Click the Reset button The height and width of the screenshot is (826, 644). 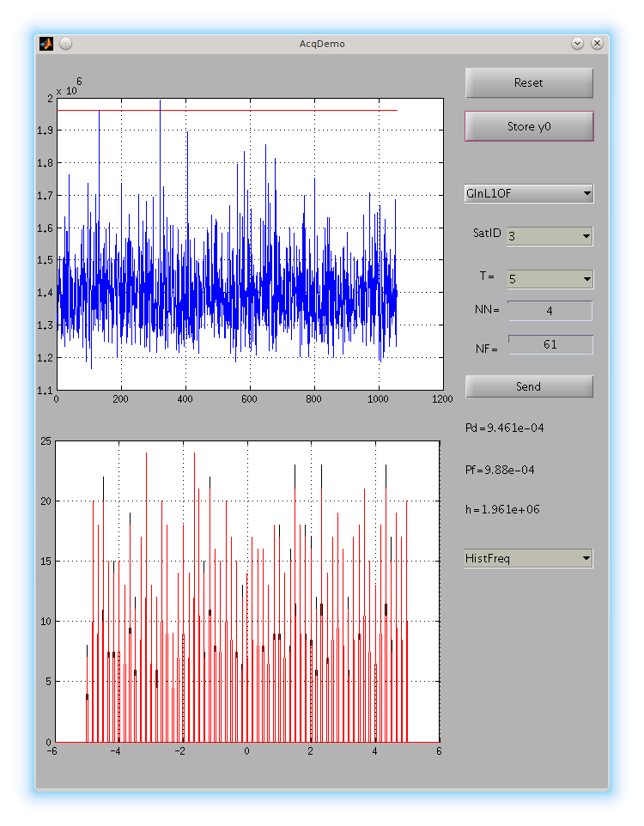(x=529, y=82)
